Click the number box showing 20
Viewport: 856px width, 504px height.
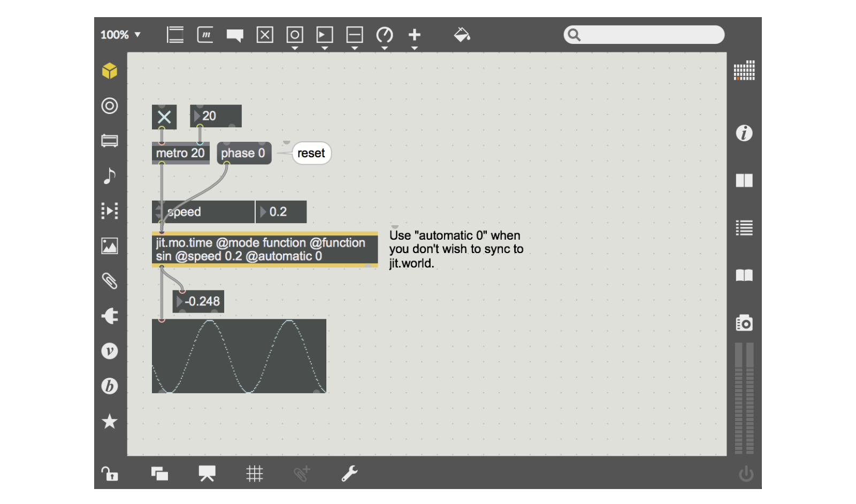pyautogui.click(x=216, y=116)
